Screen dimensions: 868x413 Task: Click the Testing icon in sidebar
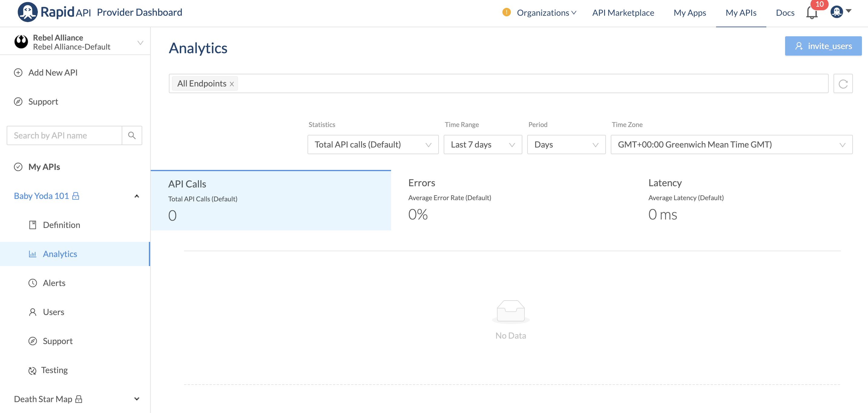[32, 371]
